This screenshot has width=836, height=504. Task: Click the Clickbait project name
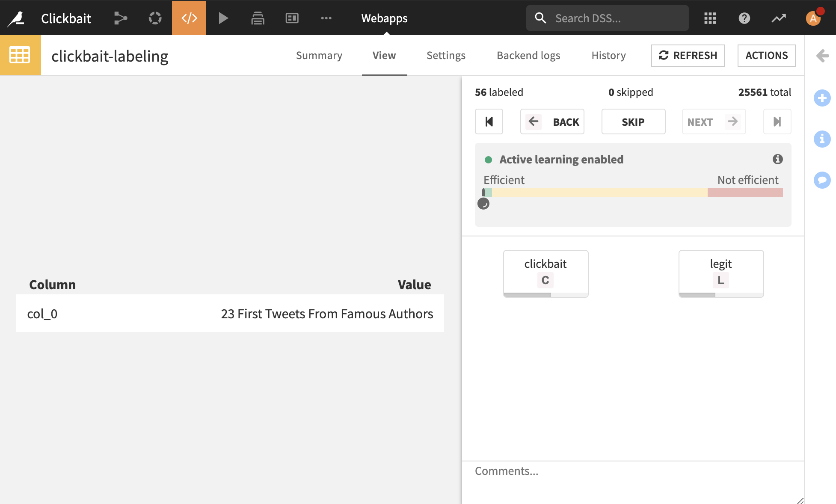pyautogui.click(x=66, y=18)
